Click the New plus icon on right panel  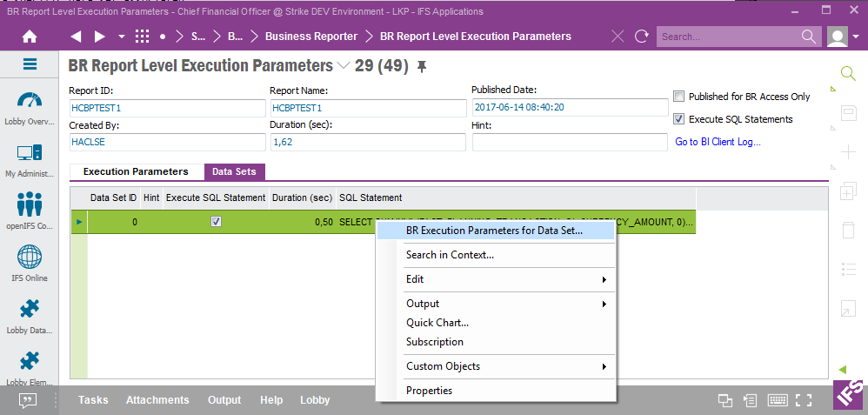849,151
